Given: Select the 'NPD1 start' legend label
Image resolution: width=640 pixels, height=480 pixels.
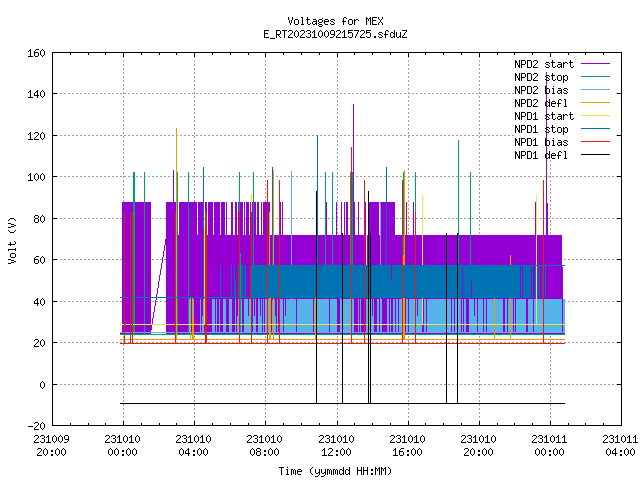Looking at the screenshot, I should click(x=544, y=116).
